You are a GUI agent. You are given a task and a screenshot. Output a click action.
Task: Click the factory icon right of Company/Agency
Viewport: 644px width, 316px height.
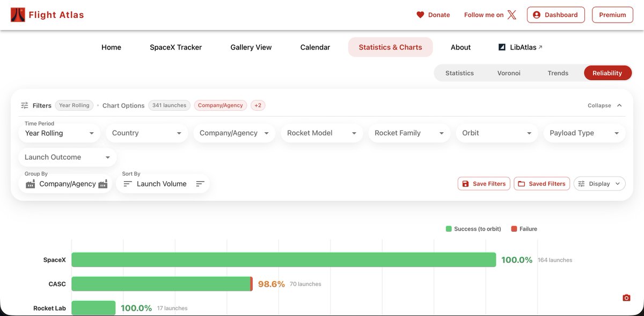[103, 184]
